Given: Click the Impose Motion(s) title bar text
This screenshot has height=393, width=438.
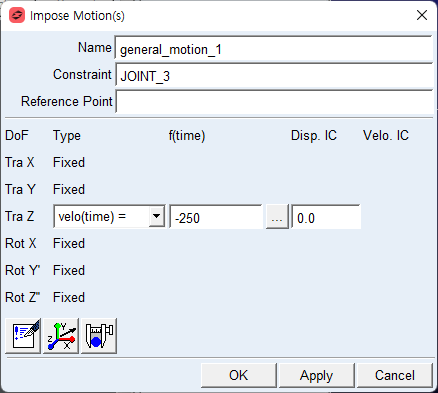Looking at the screenshot, I should click(77, 16).
